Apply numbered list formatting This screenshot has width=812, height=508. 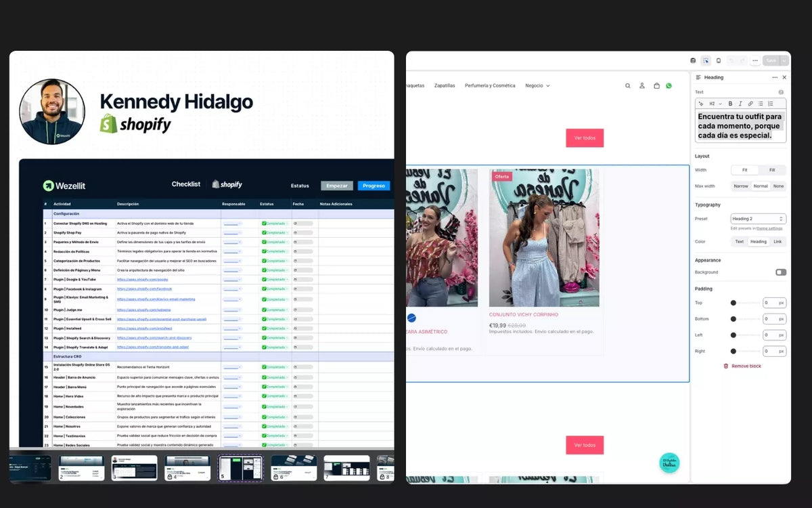point(771,104)
